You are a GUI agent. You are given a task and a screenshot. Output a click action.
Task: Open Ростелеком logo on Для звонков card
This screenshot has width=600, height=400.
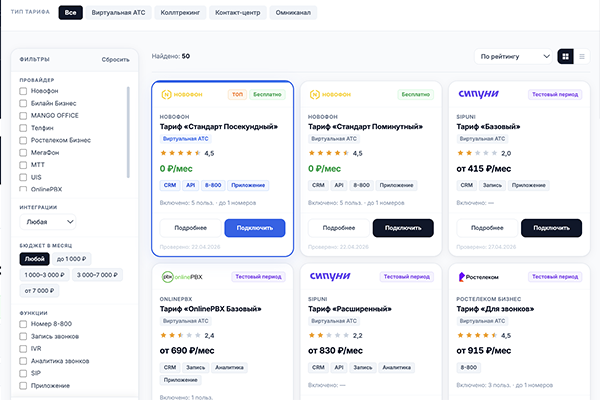(x=478, y=277)
